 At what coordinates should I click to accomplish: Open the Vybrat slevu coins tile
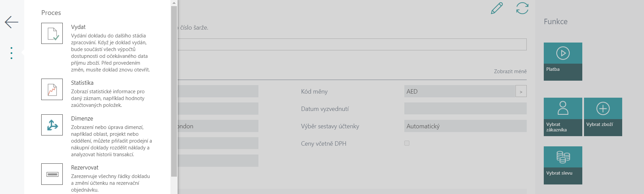click(x=563, y=165)
